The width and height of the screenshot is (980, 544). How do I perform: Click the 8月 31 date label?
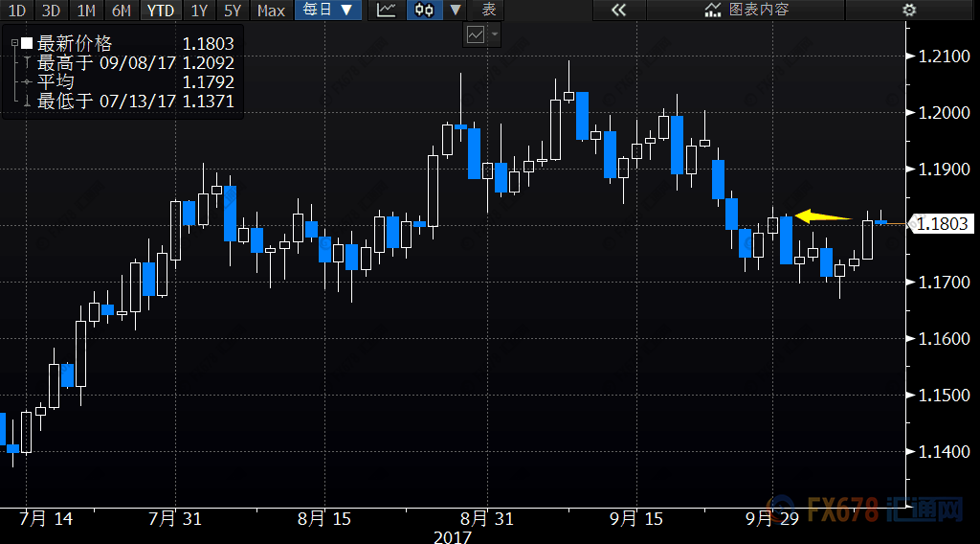pos(486,519)
